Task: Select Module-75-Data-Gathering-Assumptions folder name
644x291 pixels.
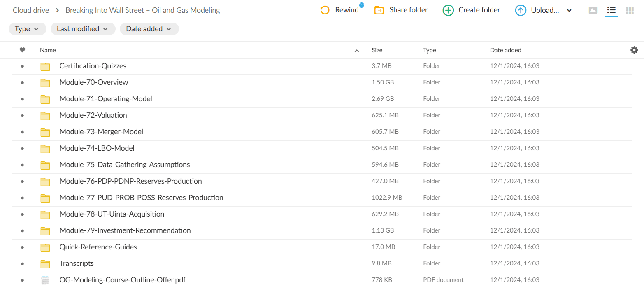Action: [125, 165]
